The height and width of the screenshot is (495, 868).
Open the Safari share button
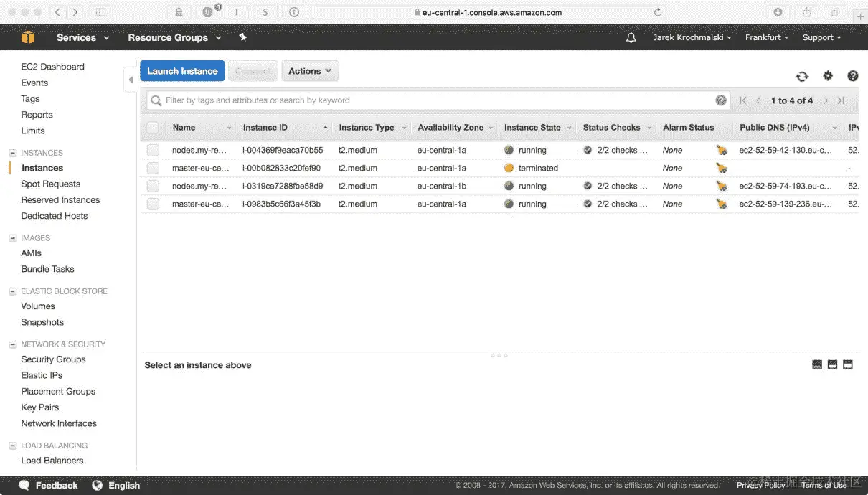point(806,12)
